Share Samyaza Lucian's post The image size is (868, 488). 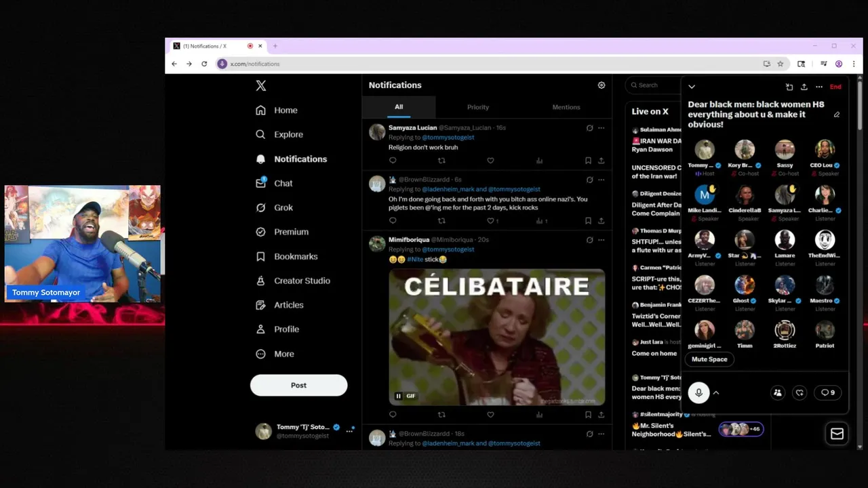(x=601, y=161)
